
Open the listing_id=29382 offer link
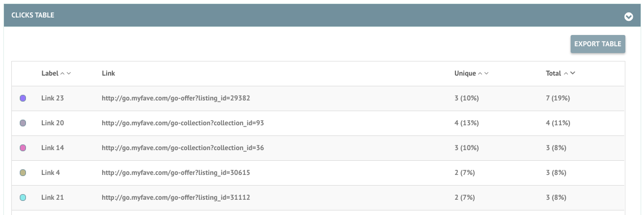pos(176,99)
